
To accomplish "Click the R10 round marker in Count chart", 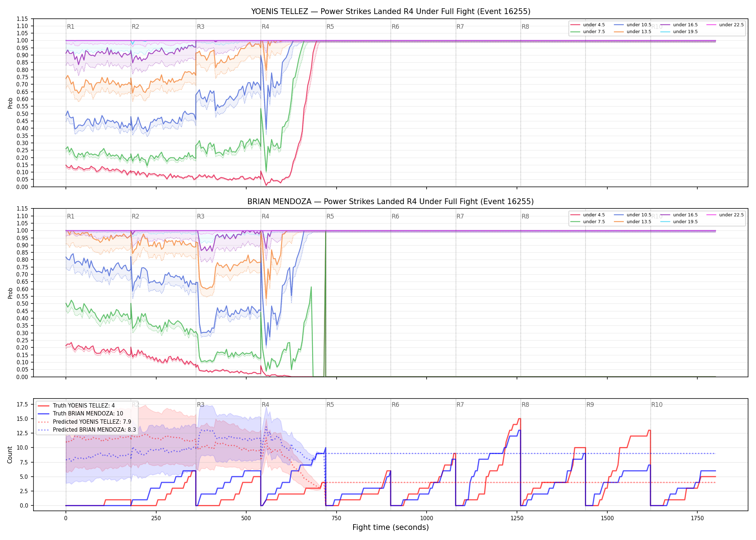I will point(657,405).
